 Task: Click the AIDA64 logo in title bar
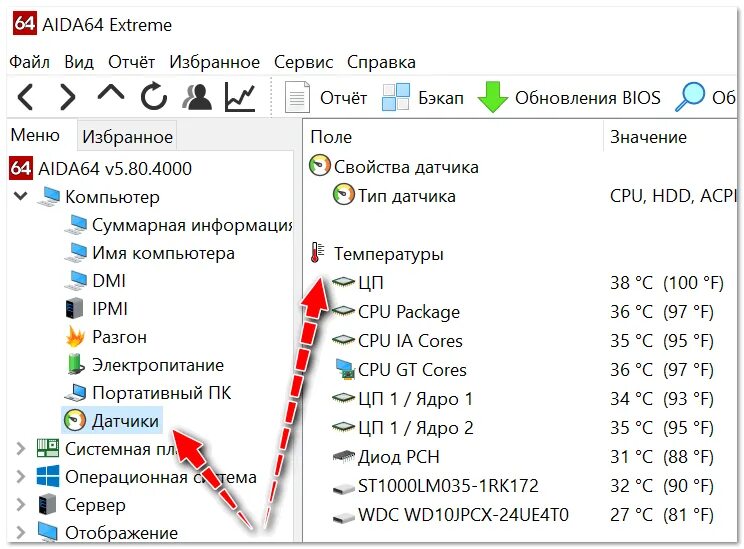24,23
